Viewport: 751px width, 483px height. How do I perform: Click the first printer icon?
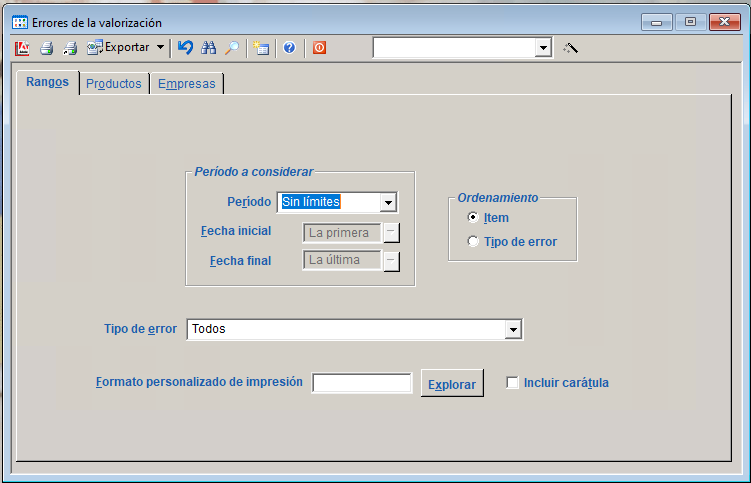click(46, 47)
